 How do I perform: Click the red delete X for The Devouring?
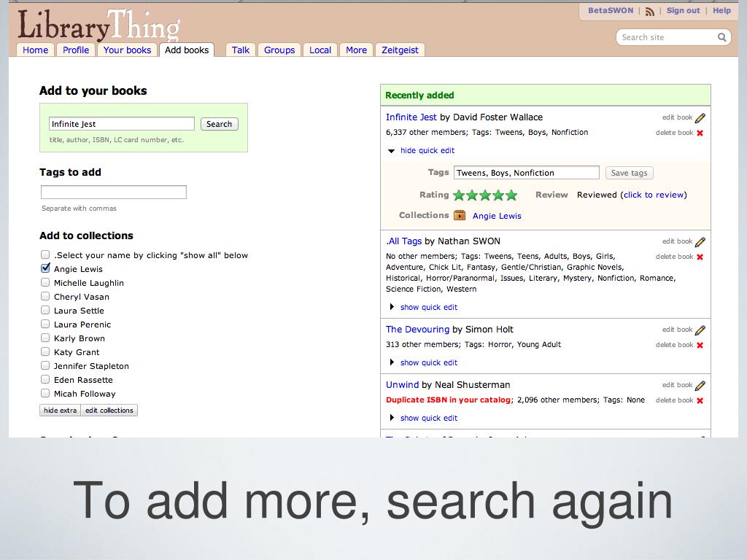point(700,345)
